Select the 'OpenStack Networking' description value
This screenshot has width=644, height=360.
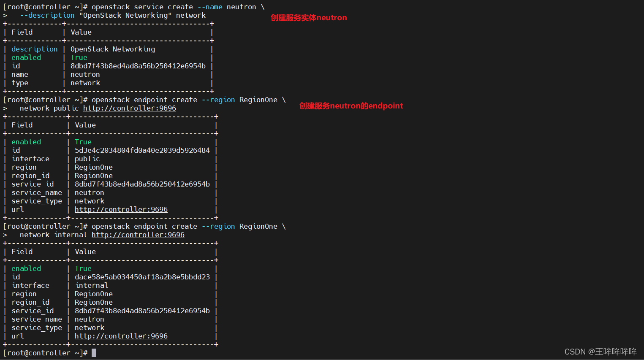[113, 49]
